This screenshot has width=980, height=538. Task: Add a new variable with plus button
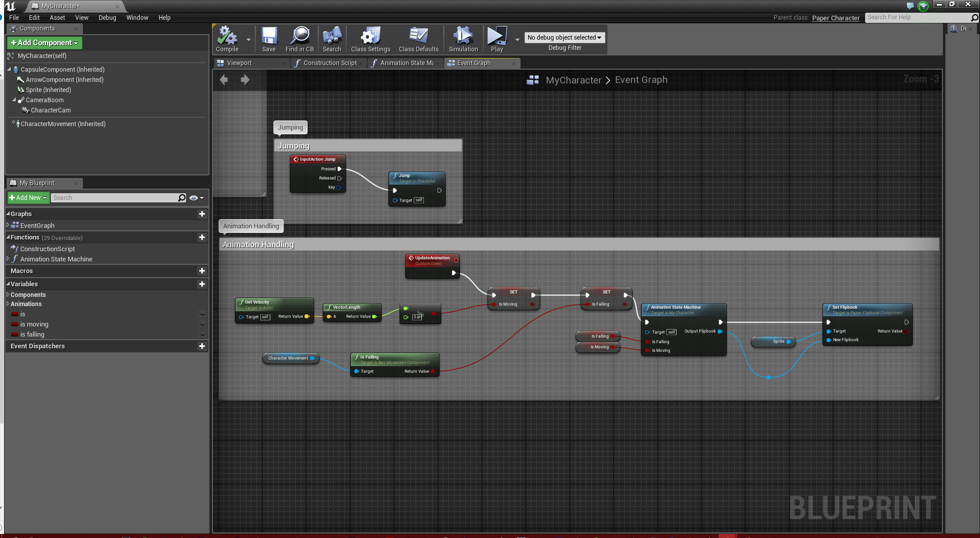(202, 284)
